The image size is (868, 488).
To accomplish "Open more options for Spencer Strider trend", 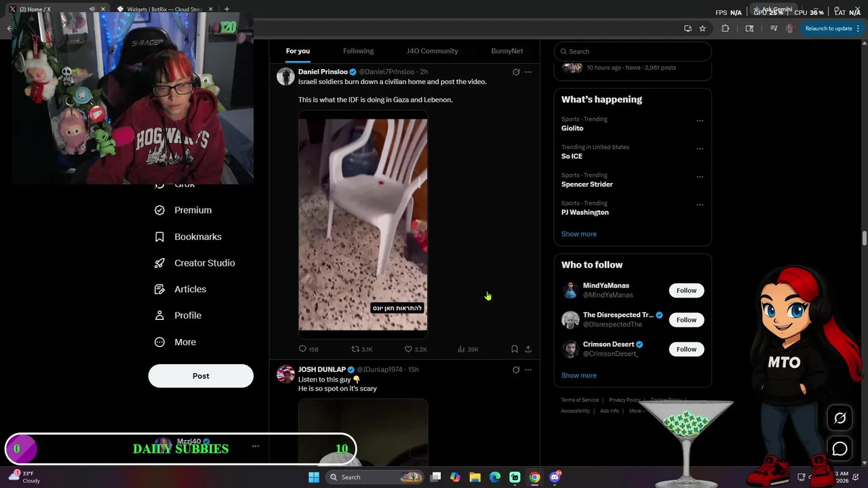I will point(700,177).
